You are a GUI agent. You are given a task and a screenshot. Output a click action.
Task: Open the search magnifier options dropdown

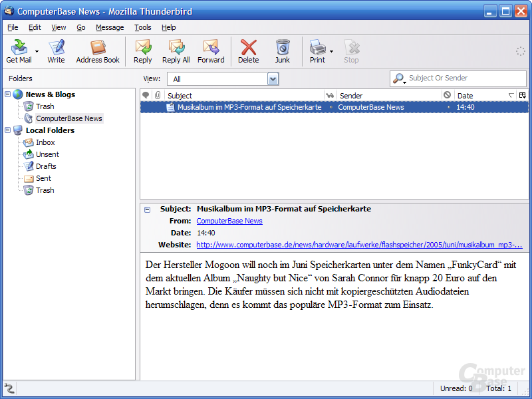tap(400, 78)
